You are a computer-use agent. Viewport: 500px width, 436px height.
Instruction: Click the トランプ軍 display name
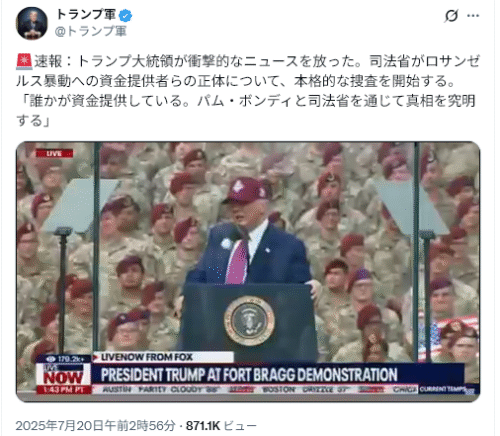[x=85, y=15]
